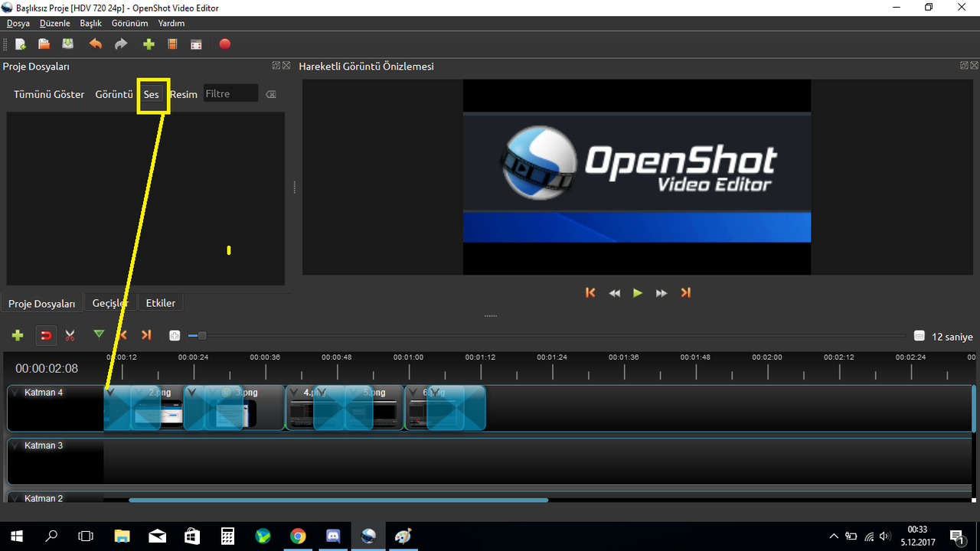Click the 00:00:02:08 timecode display

[47, 369]
